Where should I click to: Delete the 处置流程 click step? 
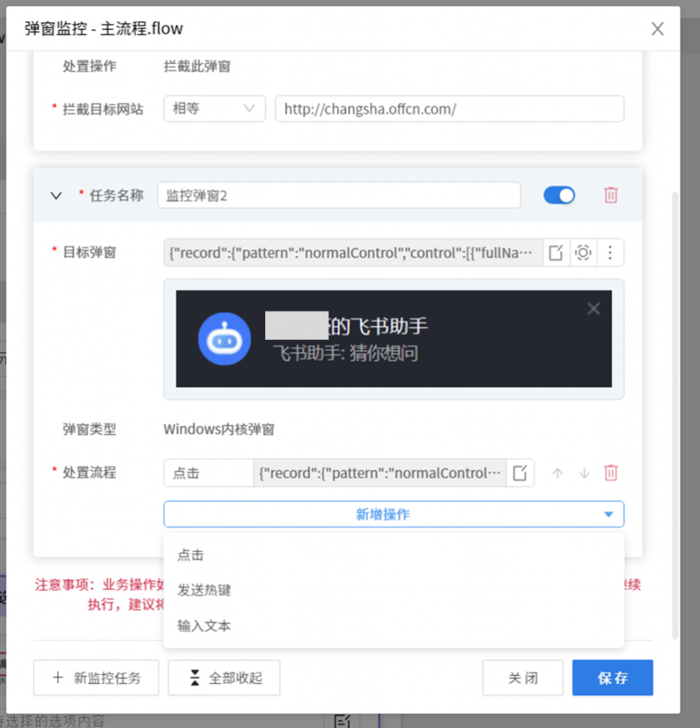tap(610, 473)
